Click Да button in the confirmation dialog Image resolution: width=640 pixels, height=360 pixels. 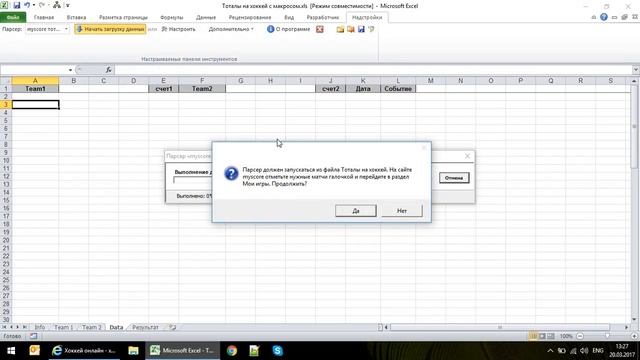(356, 211)
